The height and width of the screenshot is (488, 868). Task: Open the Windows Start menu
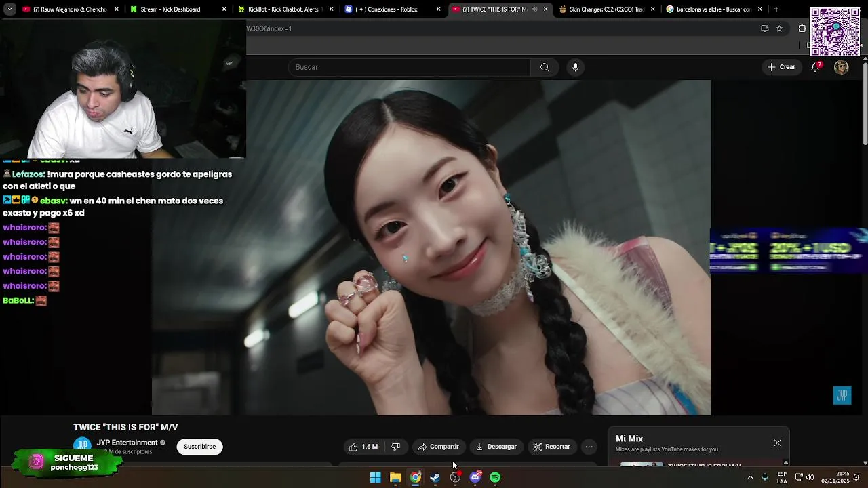pyautogui.click(x=375, y=477)
